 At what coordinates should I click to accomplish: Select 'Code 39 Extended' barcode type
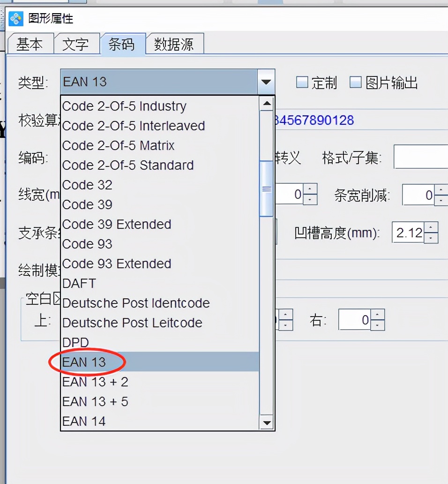(117, 224)
